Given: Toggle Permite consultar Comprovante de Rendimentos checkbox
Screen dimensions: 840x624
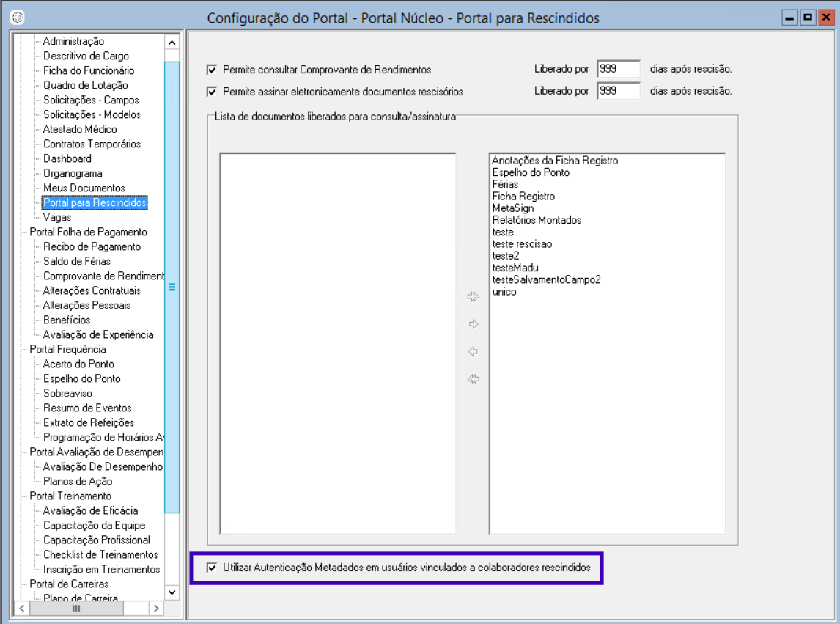Looking at the screenshot, I should pos(212,70).
